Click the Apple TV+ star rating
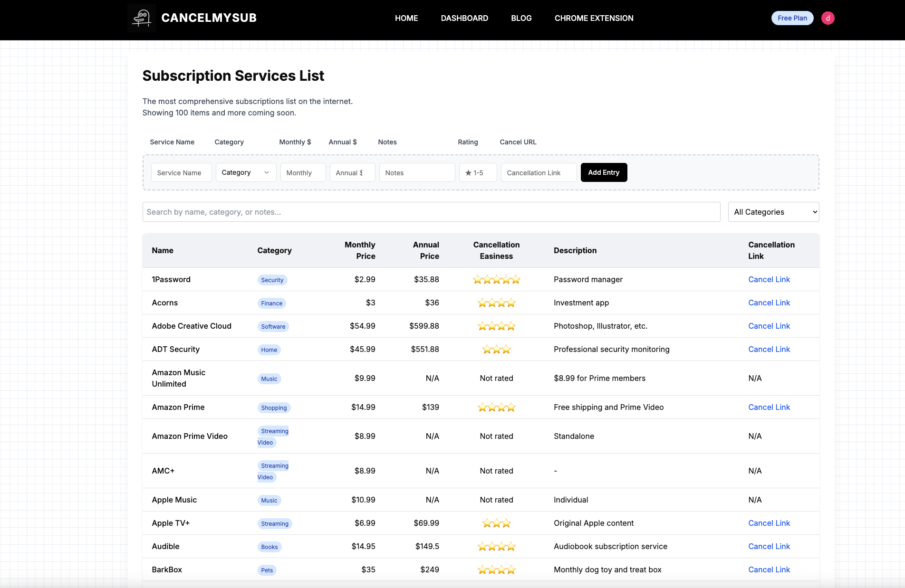This screenshot has height=588, width=905. coord(496,523)
